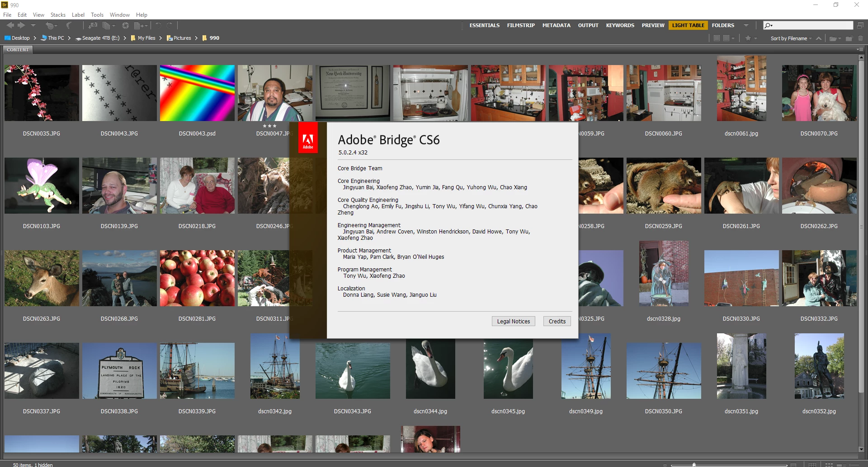This screenshot has height=467, width=868.
Task: Open the Content panel options menu
Action: point(859,50)
